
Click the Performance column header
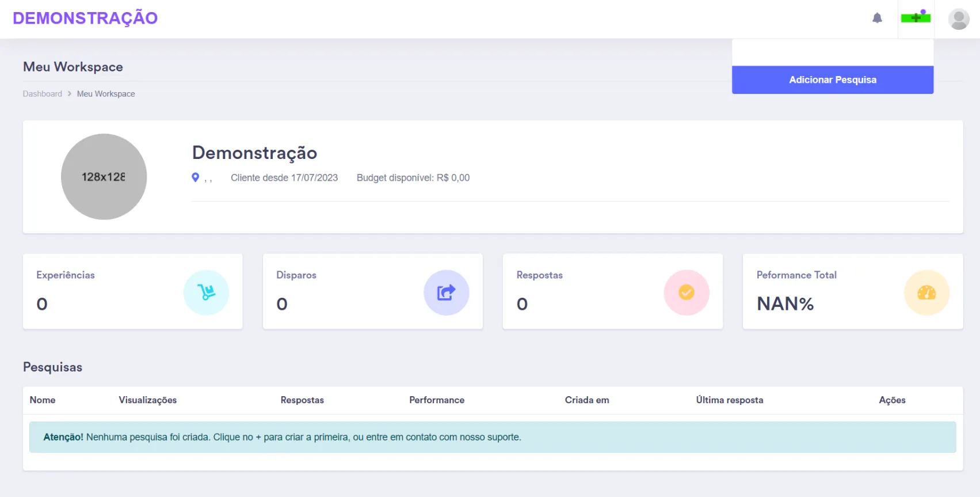[437, 400]
